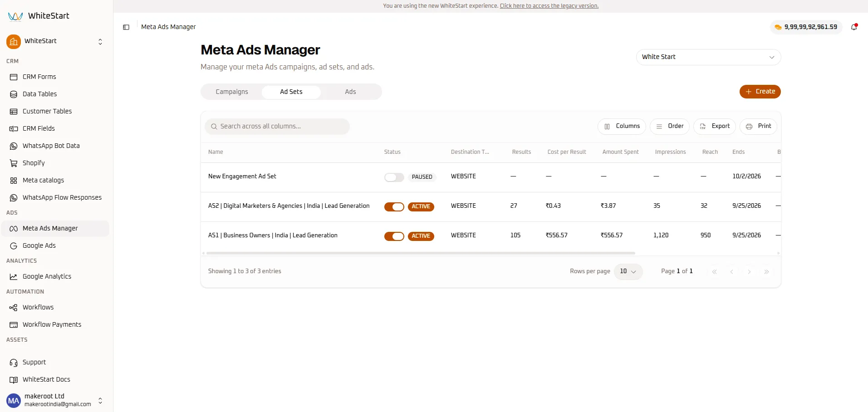868x412 pixels.
Task: Click the WhiteStart logo icon
Action: 15,16
